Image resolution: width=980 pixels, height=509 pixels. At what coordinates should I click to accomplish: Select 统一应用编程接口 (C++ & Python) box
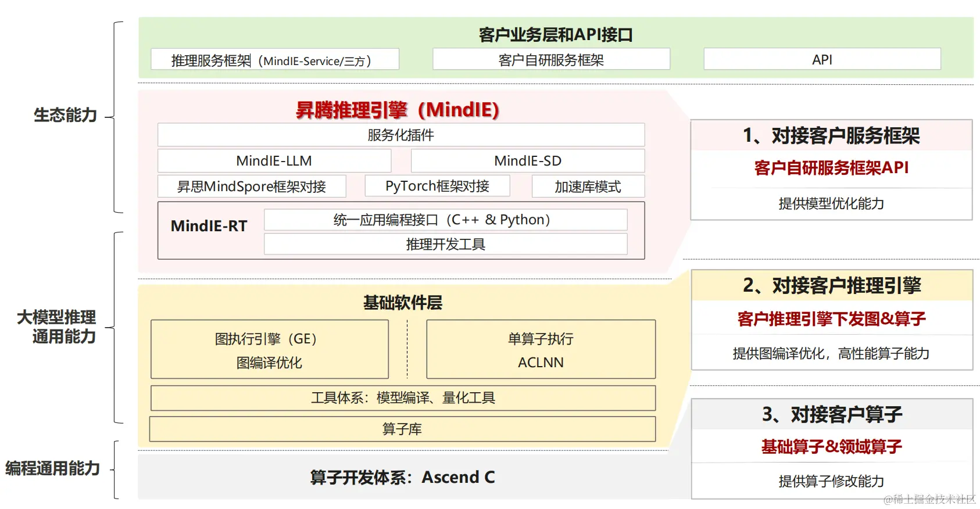[x=446, y=220]
